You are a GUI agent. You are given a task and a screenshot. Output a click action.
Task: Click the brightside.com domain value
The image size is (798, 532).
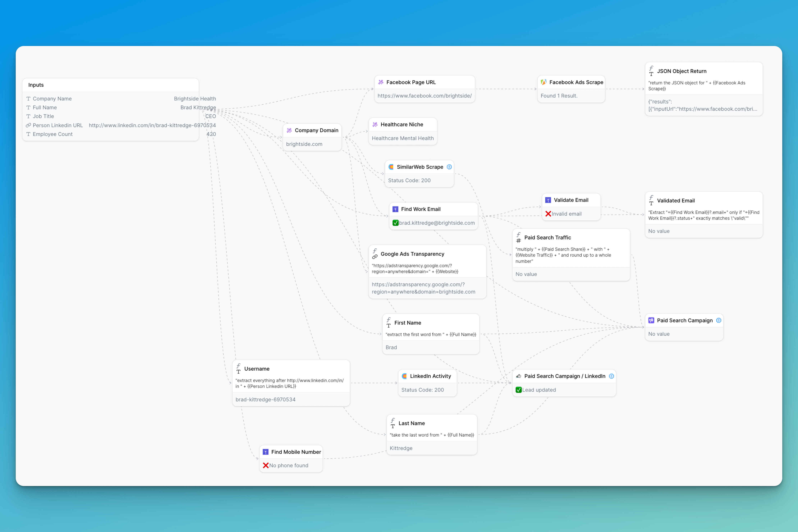[x=304, y=144]
